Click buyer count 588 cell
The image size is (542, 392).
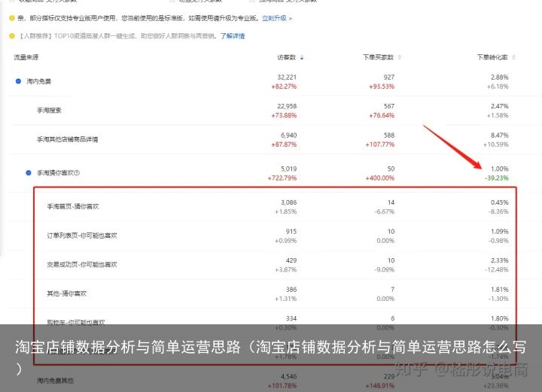coord(389,135)
